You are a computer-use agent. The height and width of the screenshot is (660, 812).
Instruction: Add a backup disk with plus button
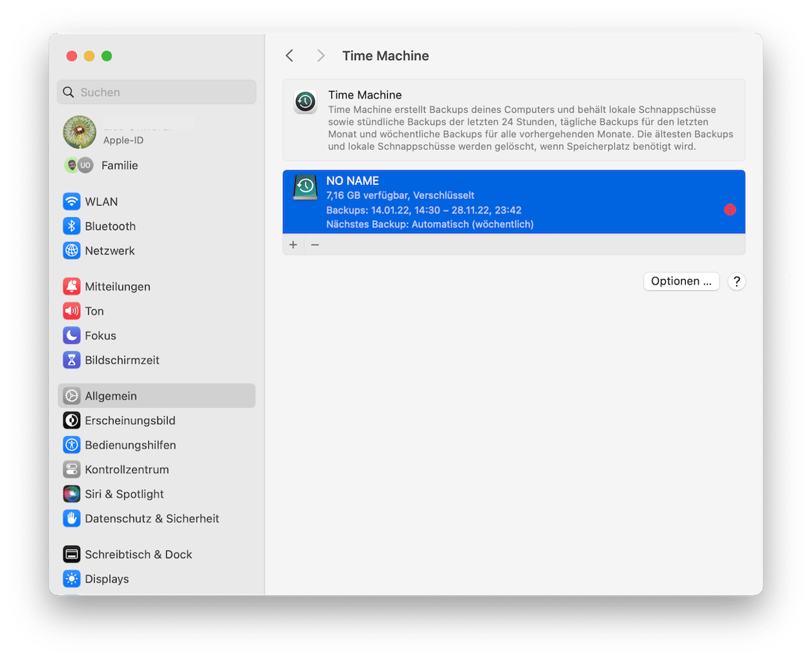[x=293, y=244]
